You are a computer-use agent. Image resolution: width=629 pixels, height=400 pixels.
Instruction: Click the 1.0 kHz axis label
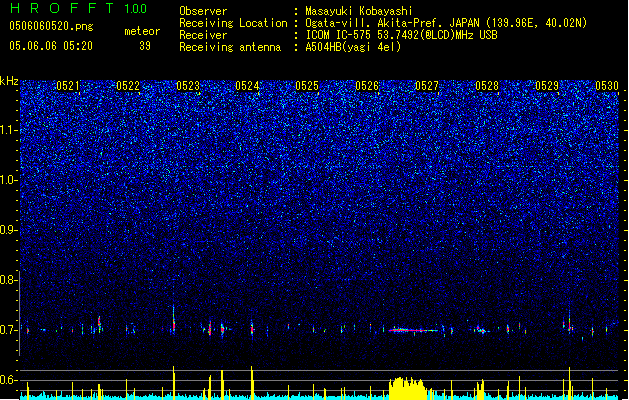coord(9,180)
